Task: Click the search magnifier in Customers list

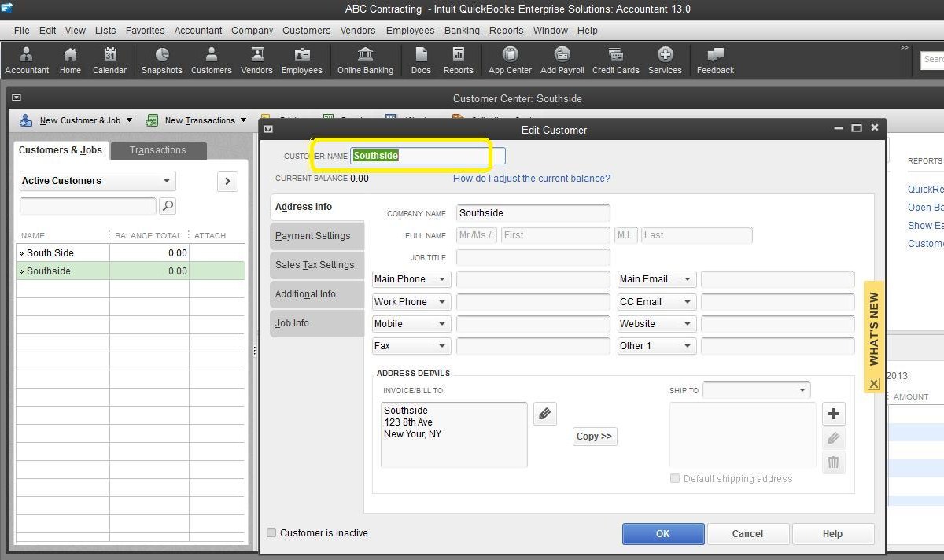Action: 168,206
